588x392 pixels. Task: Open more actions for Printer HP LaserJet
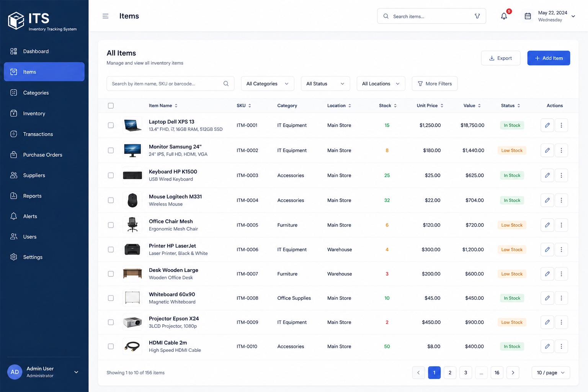coord(561,250)
